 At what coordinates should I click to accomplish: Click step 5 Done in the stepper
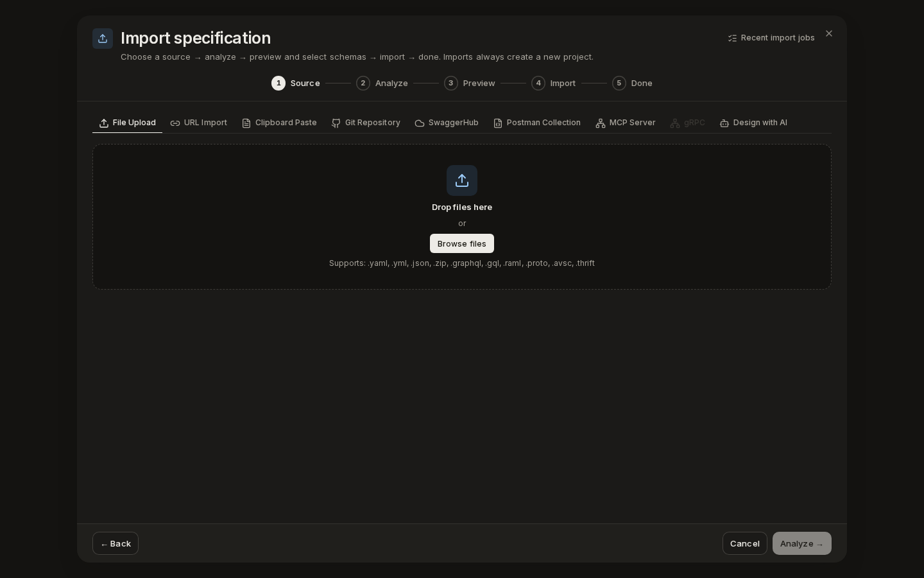[x=633, y=83]
